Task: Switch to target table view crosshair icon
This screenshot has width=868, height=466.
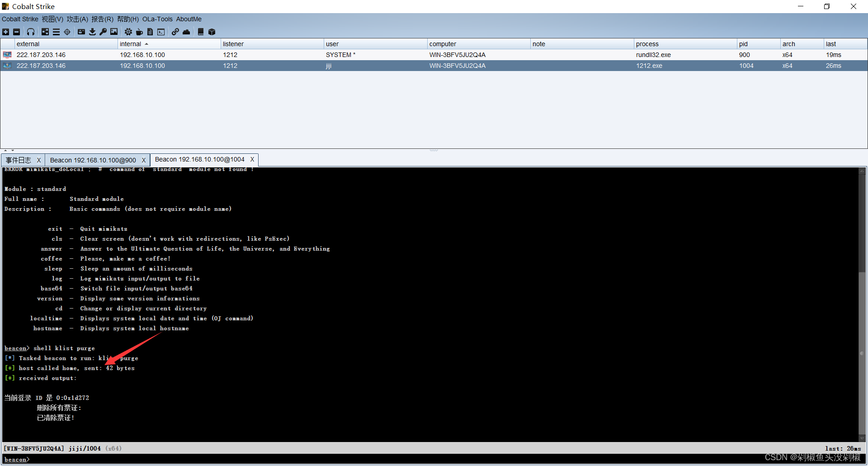Action: [x=67, y=32]
